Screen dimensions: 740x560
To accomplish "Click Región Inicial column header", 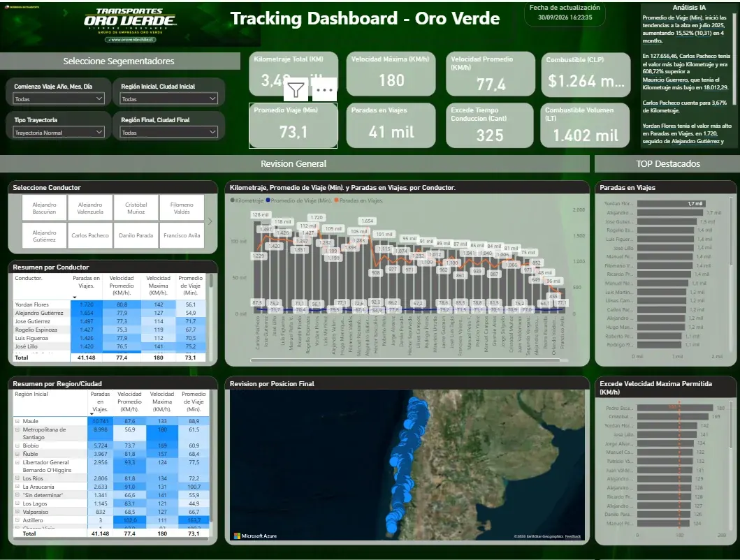I will (x=31, y=395).
